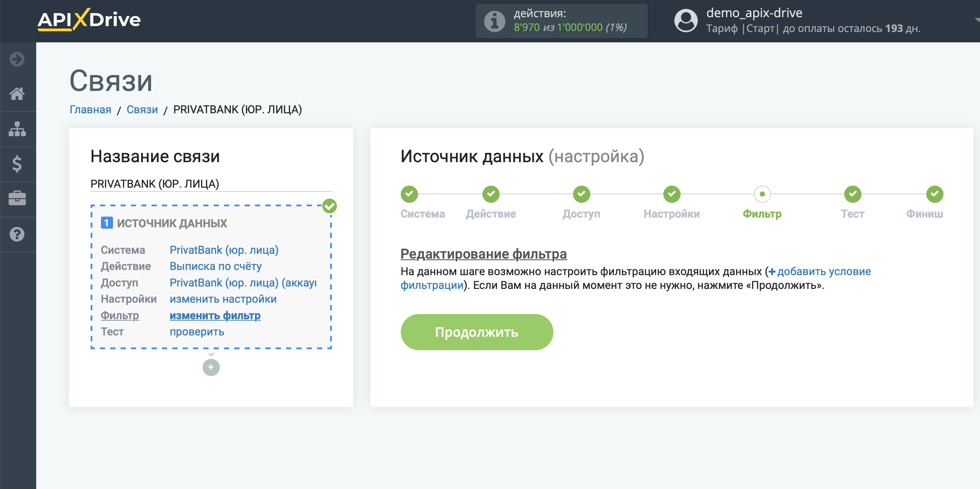Click the actions info icon in the header
This screenshot has width=980, height=489.
point(494,21)
